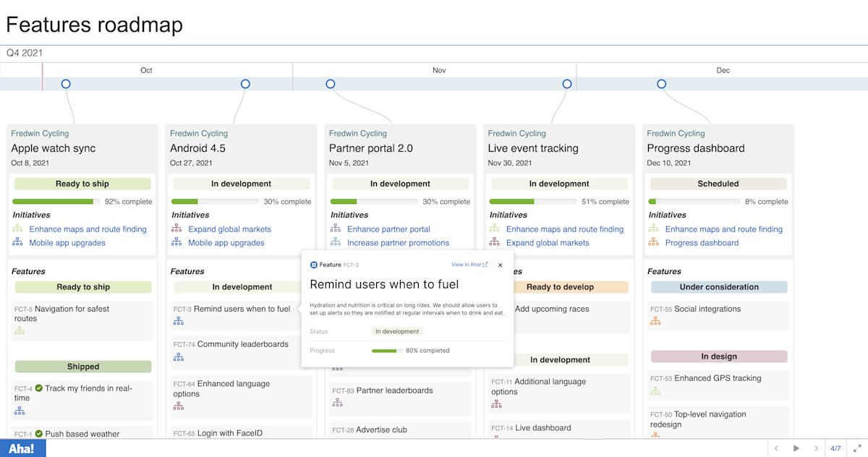
Task: Close the Remind users when to fuel popup
Action: click(x=500, y=265)
